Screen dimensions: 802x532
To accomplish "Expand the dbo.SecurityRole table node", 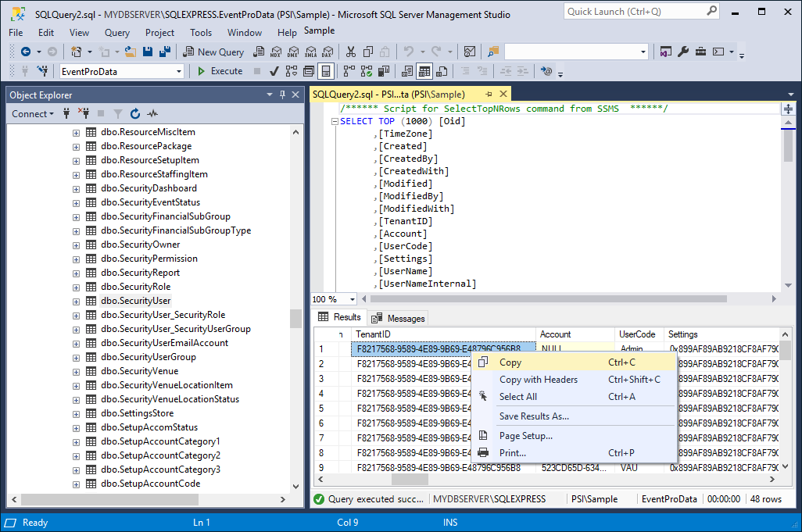I will coord(76,287).
